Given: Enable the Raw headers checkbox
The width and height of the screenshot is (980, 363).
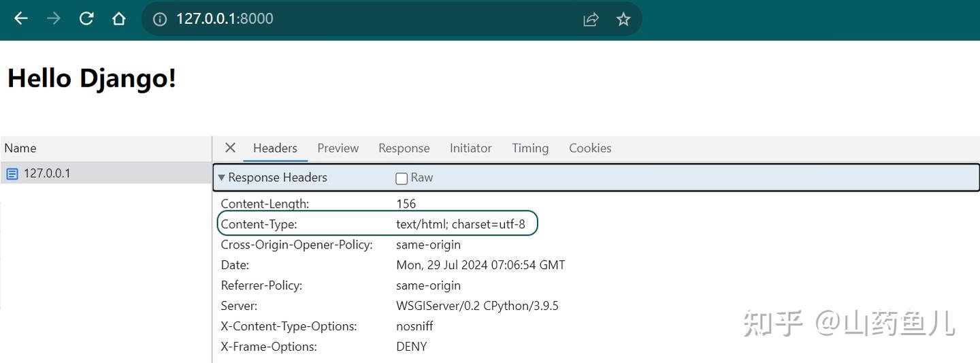Looking at the screenshot, I should pyautogui.click(x=402, y=178).
